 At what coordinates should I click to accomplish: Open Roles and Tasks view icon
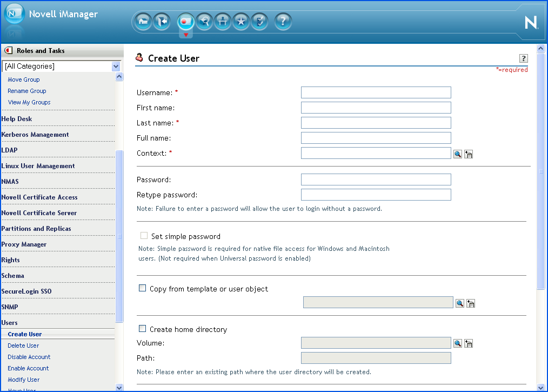point(185,22)
